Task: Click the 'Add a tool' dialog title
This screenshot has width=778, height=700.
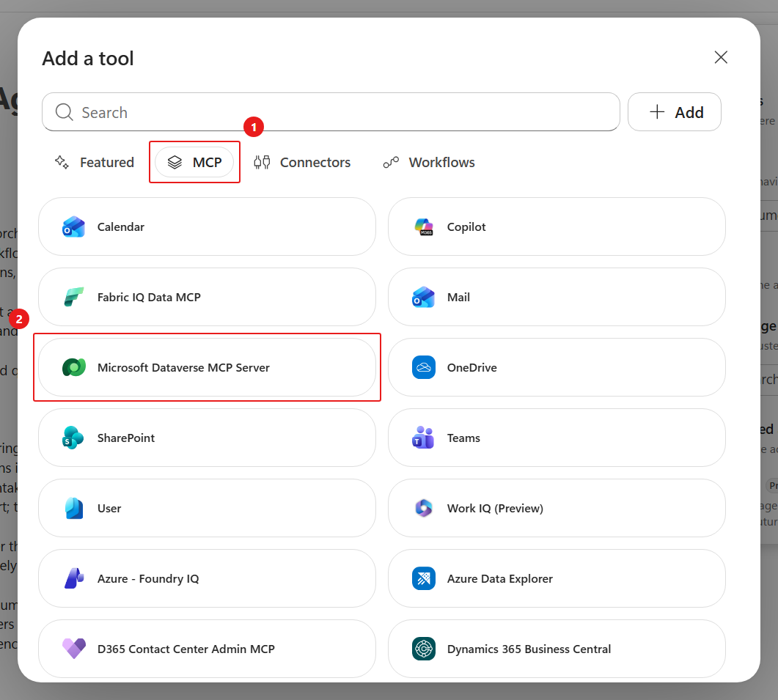Action: click(88, 59)
